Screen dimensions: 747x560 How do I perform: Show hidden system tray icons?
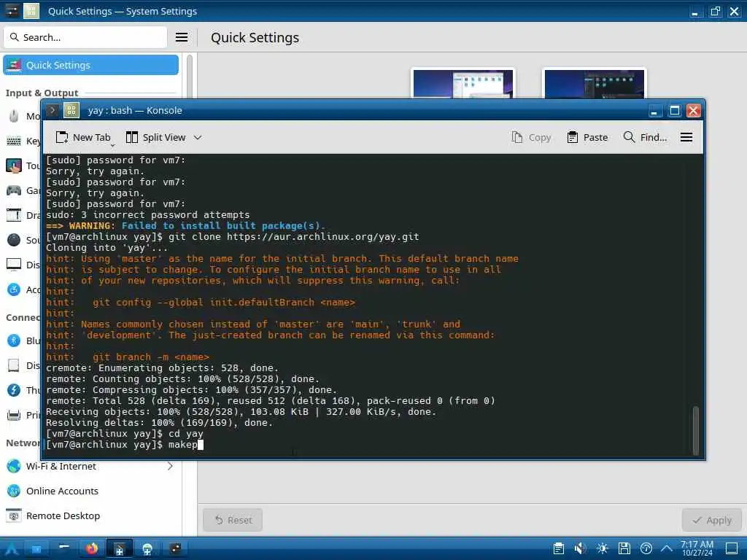click(667, 548)
